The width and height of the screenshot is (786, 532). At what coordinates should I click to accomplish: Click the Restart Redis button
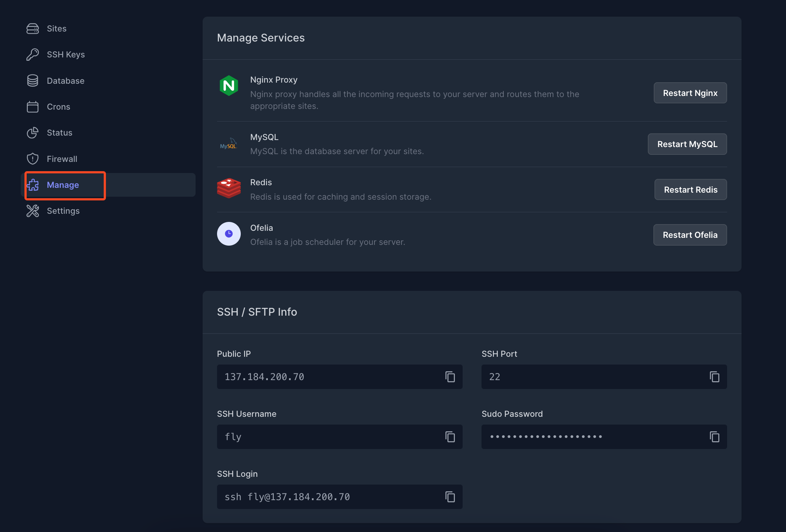click(x=690, y=190)
